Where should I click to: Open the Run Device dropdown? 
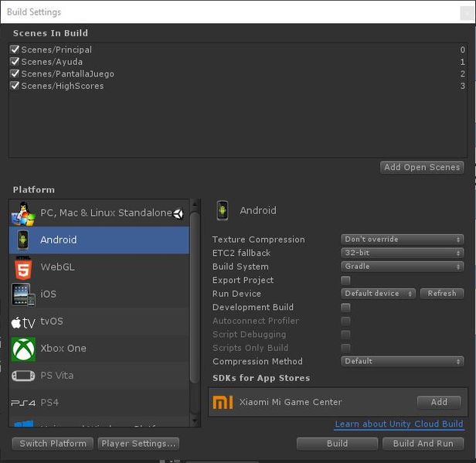(x=378, y=294)
